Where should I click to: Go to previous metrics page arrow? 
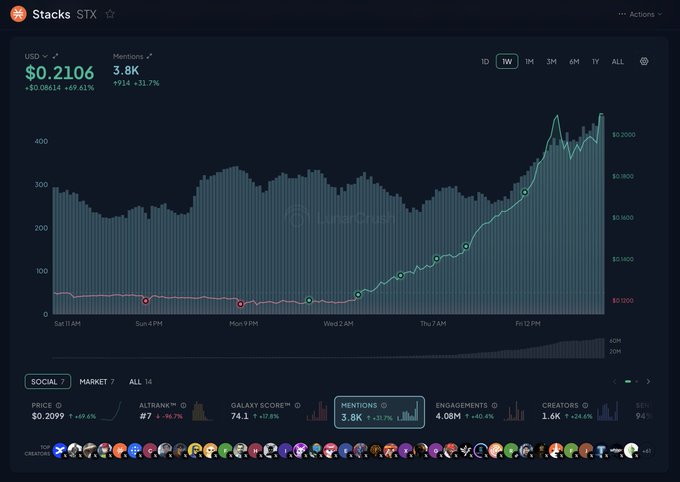coord(615,381)
